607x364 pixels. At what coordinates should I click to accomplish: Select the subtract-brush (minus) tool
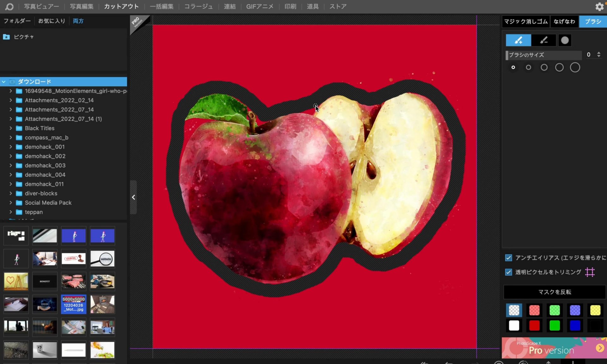point(543,40)
